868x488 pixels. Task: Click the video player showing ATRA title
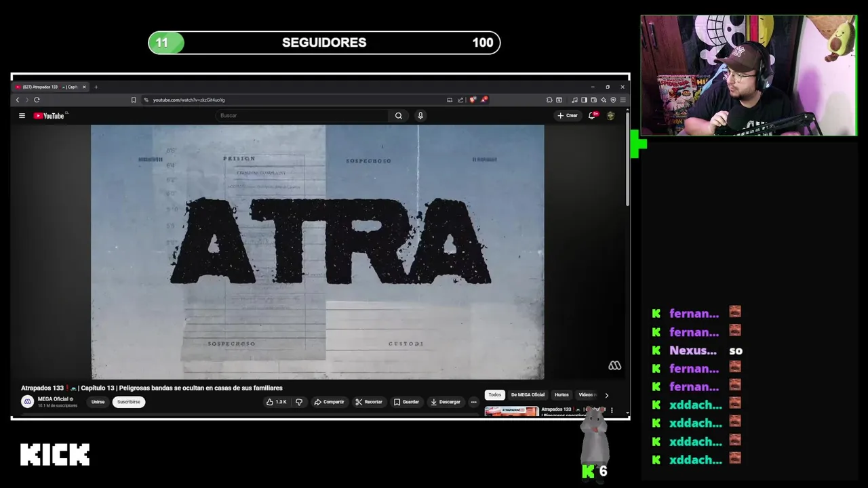coord(317,251)
